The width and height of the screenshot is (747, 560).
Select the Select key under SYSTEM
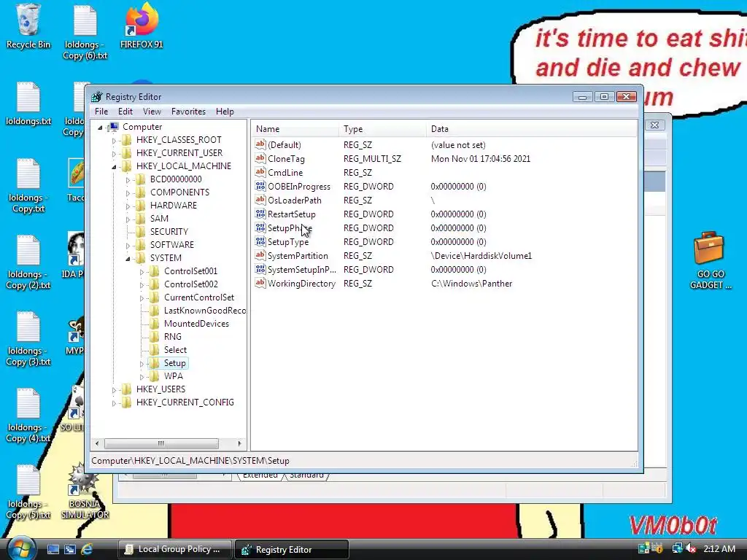pos(175,349)
